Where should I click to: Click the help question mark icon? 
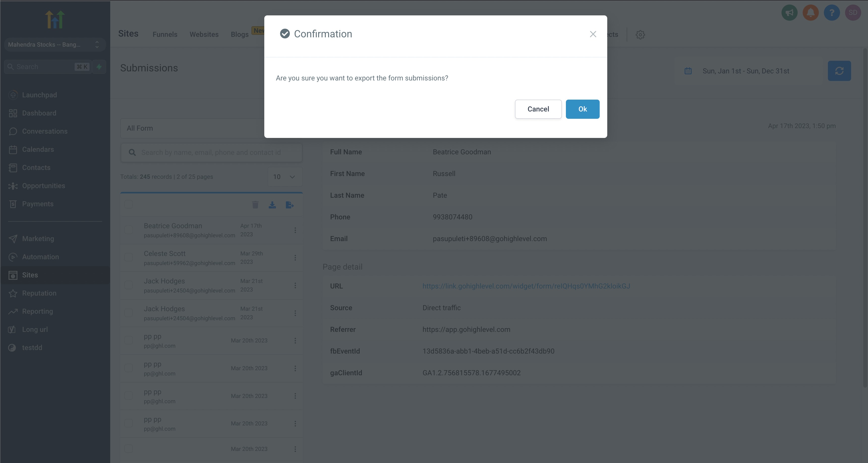tap(832, 13)
